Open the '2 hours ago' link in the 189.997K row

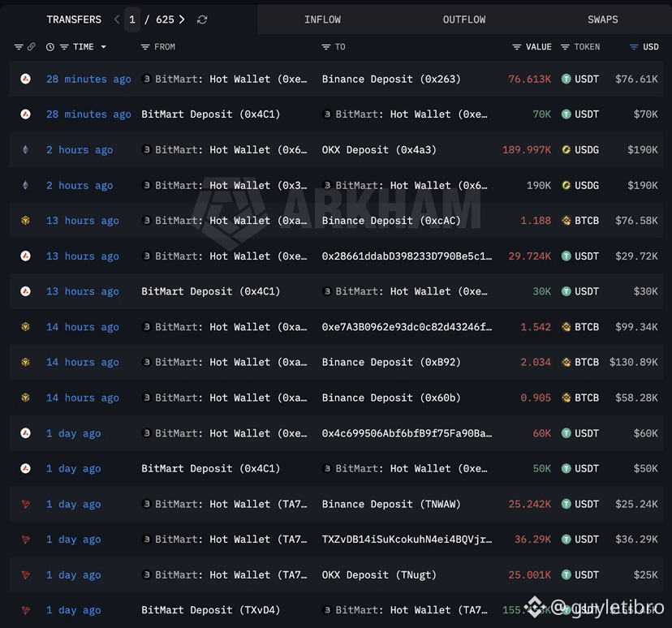(x=80, y=150)
